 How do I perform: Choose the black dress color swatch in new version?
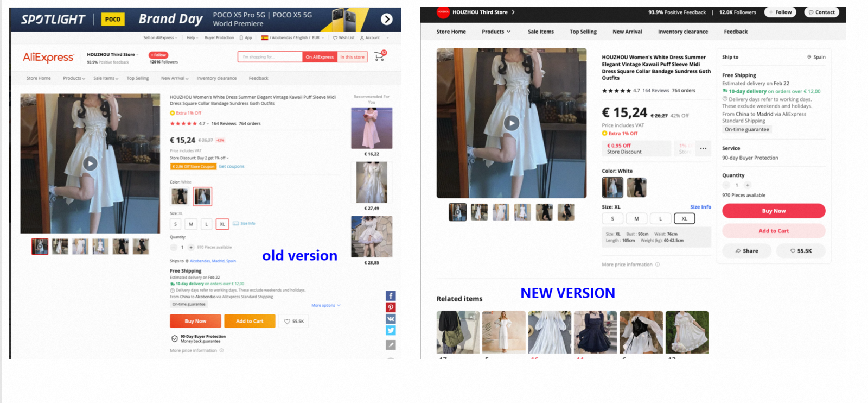(x=637, y=187)
